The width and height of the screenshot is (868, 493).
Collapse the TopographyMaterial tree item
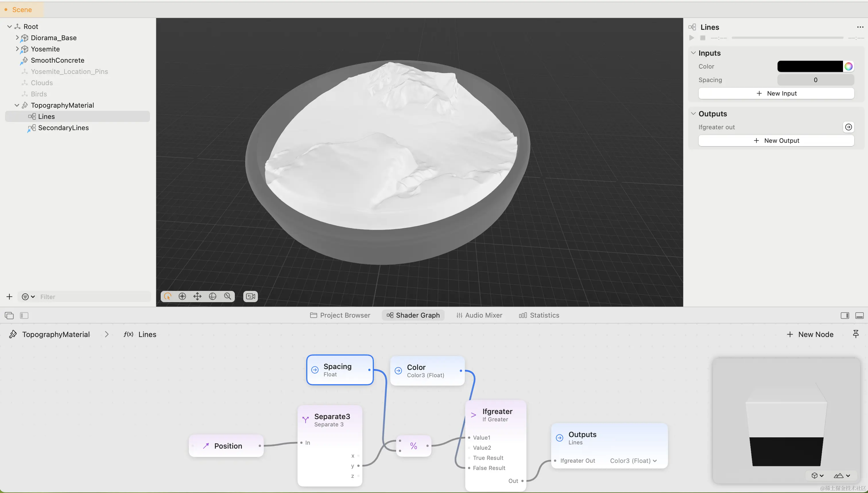pyautogui.click(x=17, y=105)
